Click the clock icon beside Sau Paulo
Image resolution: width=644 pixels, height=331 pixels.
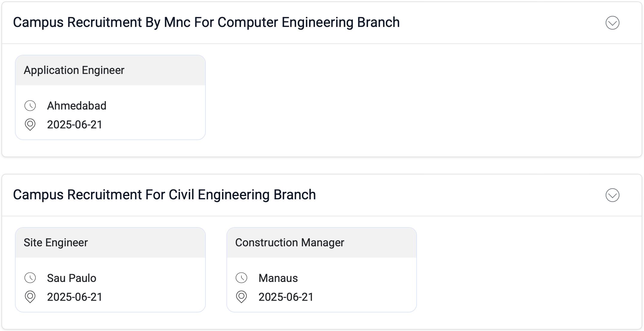[30, 278]
